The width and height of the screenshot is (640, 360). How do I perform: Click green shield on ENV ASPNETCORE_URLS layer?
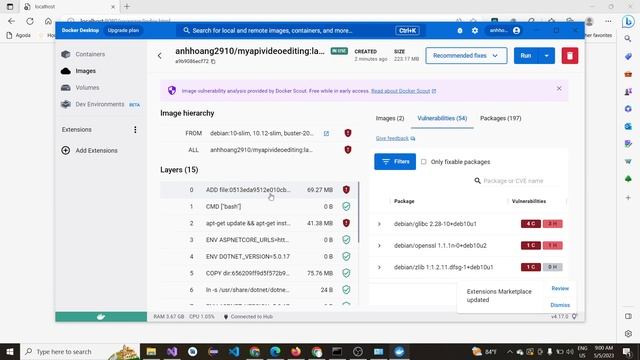point(346,240)
